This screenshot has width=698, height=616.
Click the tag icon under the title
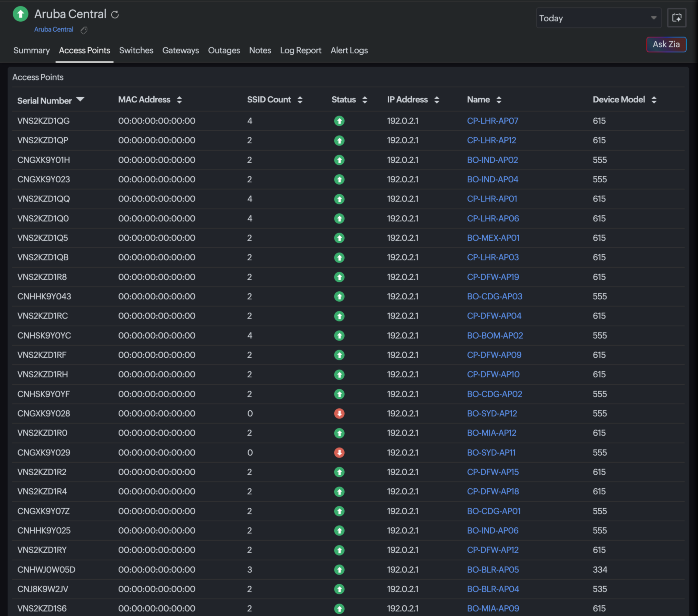click(x=84, y=30)
